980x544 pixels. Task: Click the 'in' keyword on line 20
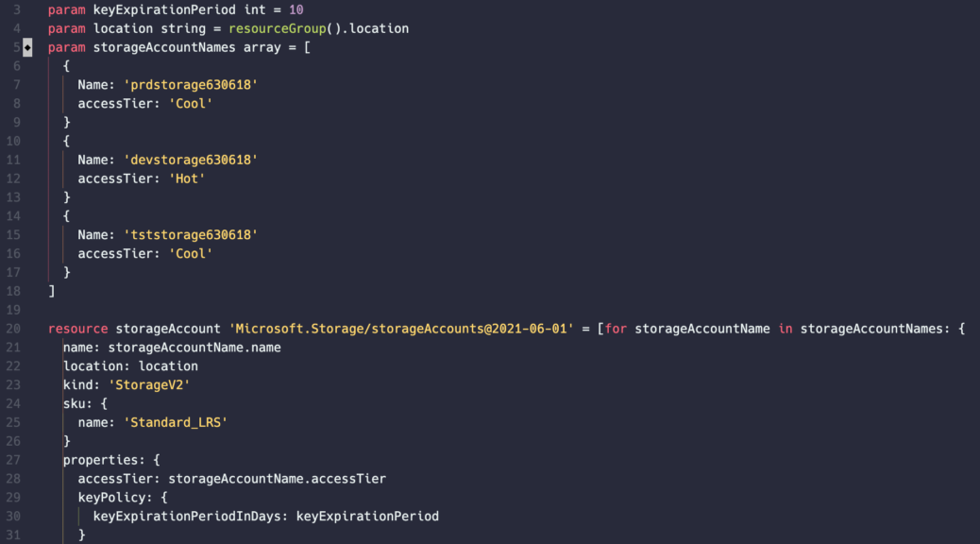[786, 329]
